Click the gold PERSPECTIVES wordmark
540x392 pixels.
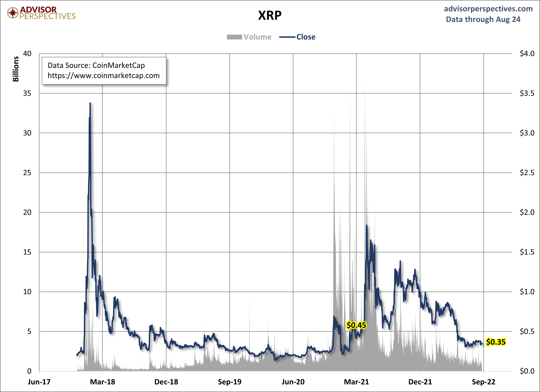click(x=47, y=16)
